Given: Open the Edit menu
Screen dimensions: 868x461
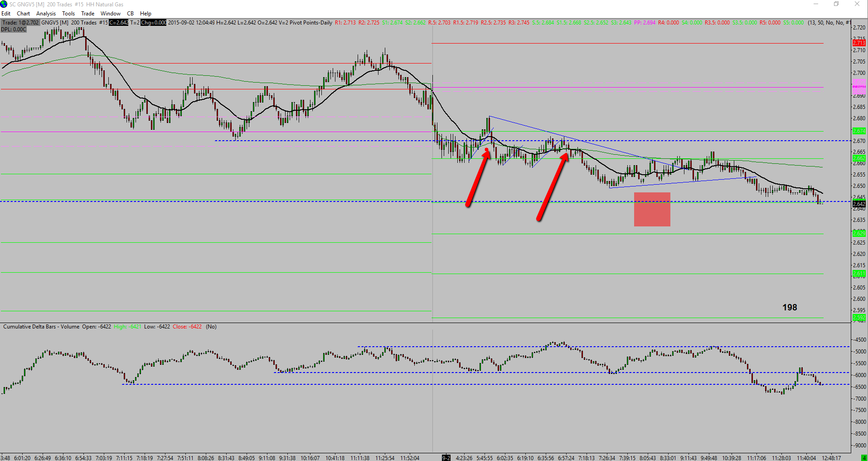Looking at the screenshot, I should click(6, 14).
